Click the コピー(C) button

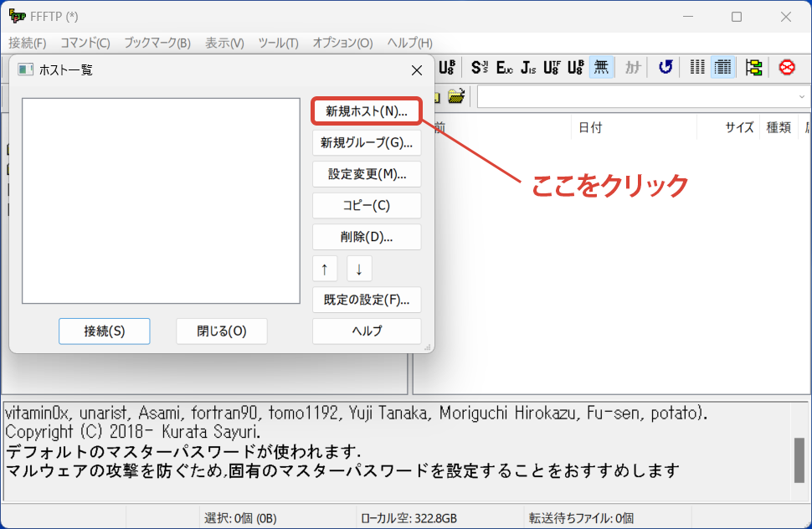367,206
